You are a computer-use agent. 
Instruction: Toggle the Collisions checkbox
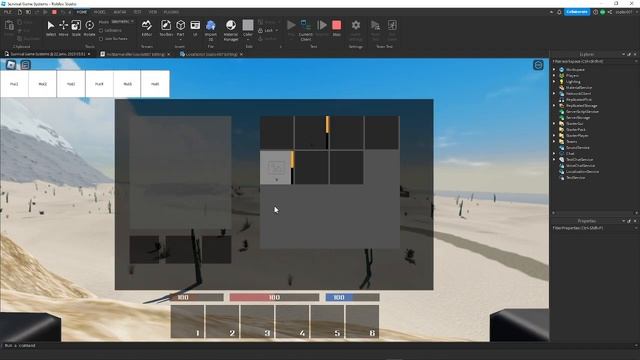[x=101, y=31]
